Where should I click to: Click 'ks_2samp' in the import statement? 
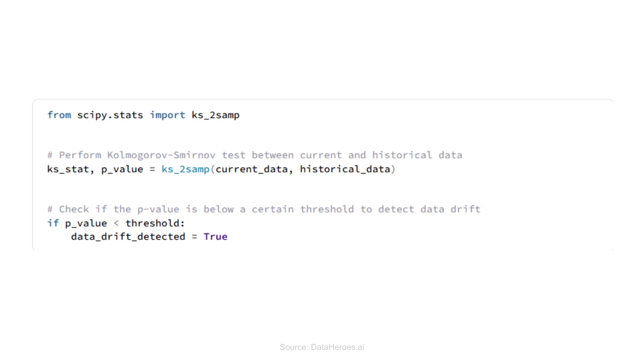(216, 116)
